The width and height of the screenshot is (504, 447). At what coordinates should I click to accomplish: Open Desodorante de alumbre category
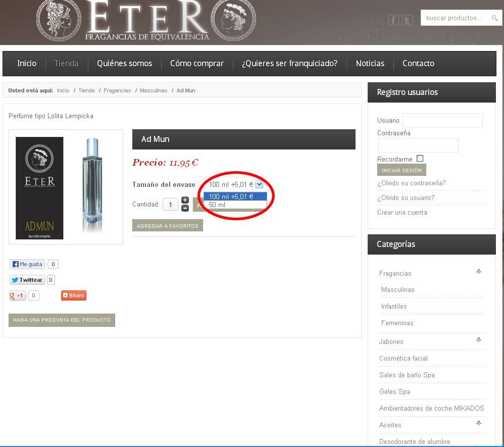click(415, 442)
